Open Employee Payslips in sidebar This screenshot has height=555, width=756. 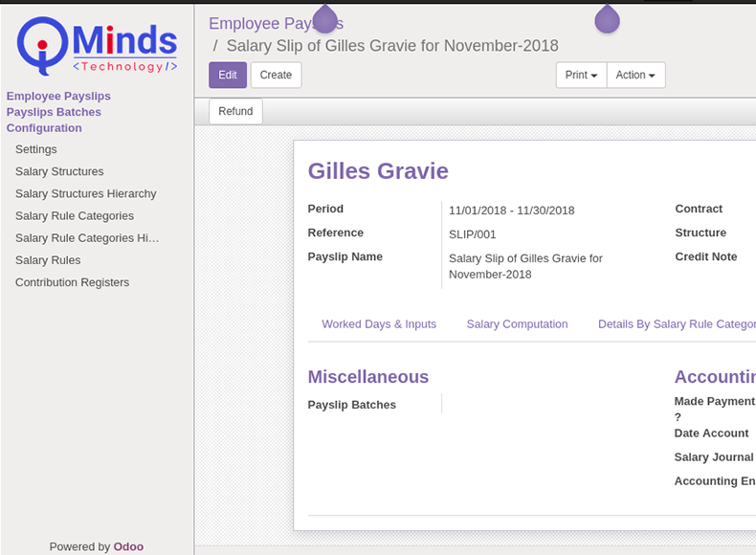58,96
